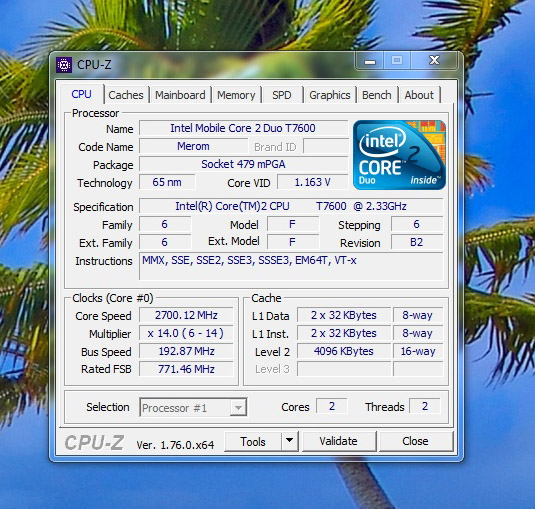The height and width of the screenshot is (509, 535).
Task: Click the Ver. 1.76.0.x64 version text
Action: coord(175,445)
